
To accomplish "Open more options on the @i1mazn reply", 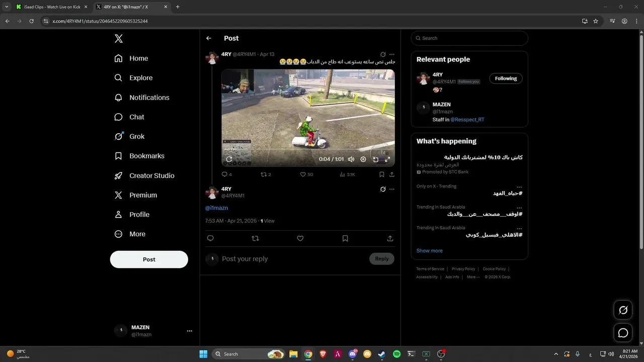I will [x=392, y=190].
